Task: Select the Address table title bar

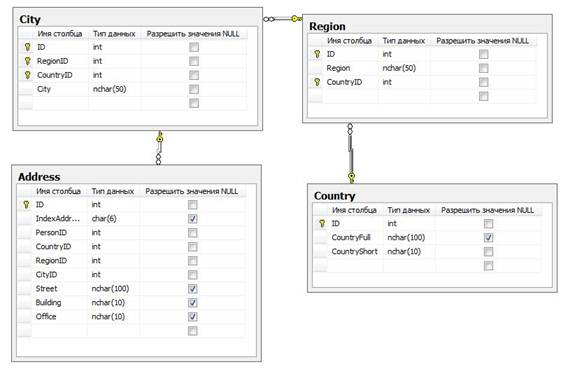Action: pos(136,176)
